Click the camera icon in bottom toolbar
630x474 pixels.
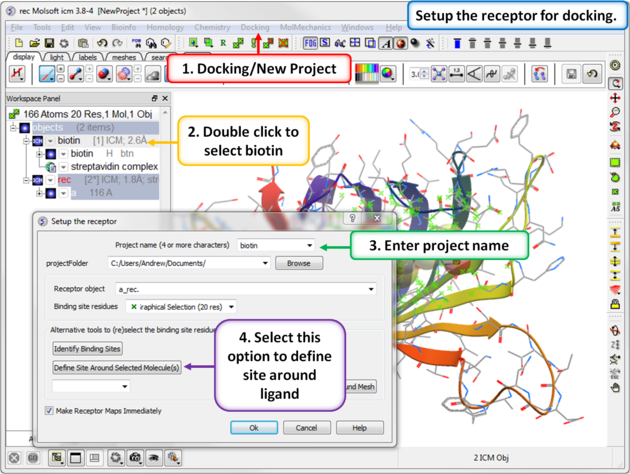coord(137,458)
